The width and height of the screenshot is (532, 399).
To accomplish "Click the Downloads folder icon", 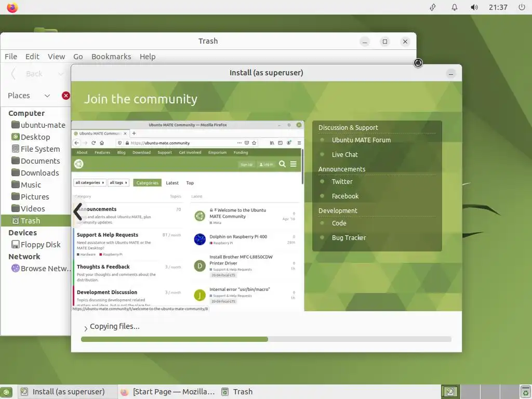I will click(x=15, y=172).
